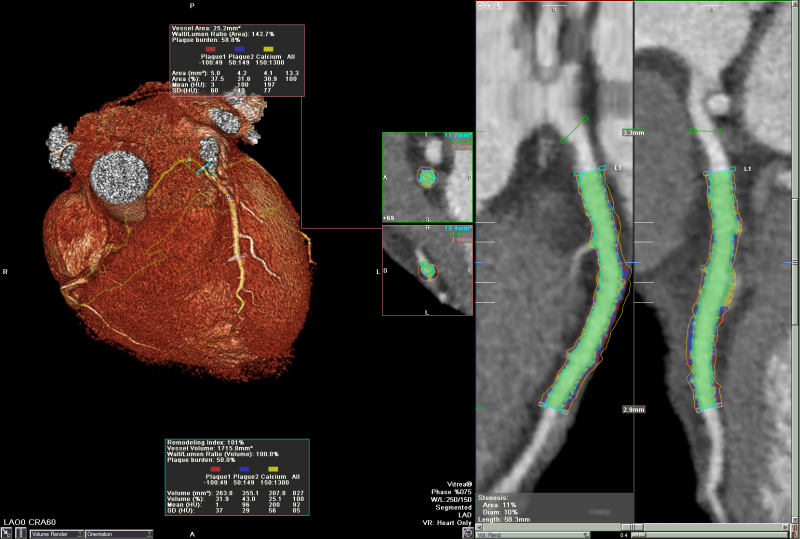
Task: Click the 3.3mm diameter measurement label
Action: point(634,132)
